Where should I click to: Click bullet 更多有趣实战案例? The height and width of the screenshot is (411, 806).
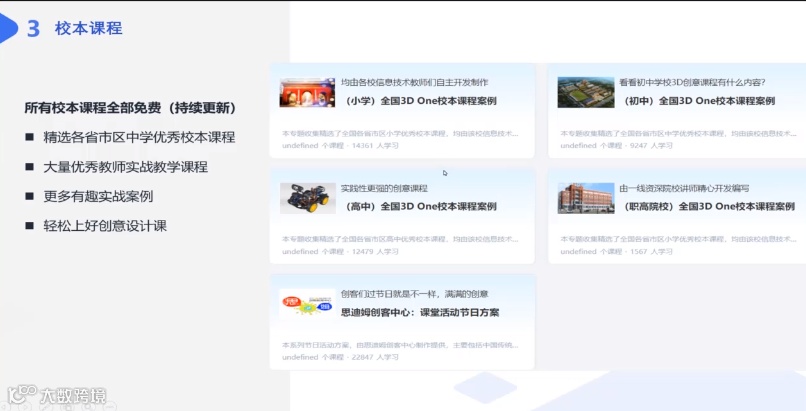98,196
